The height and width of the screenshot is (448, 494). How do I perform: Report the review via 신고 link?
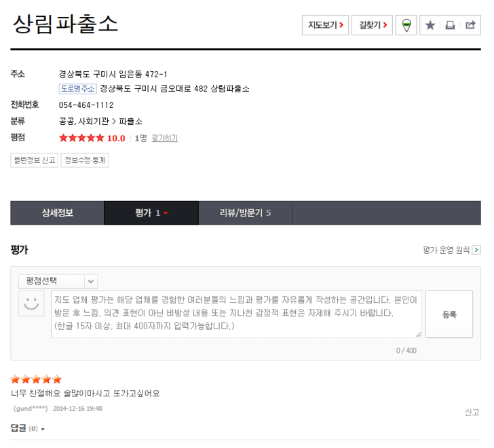[x=472, y=412]
